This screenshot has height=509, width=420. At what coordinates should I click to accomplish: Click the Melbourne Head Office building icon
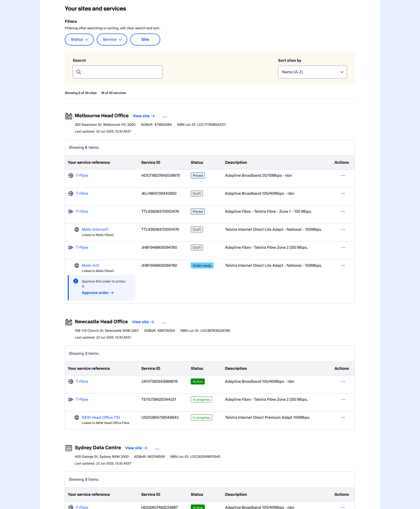[x=69, y=116]
